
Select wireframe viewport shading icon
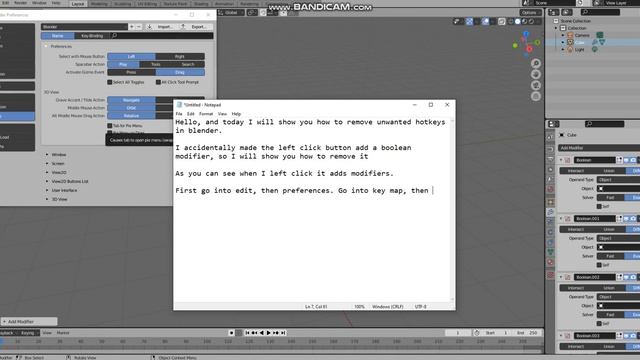[x=511, y=22]
